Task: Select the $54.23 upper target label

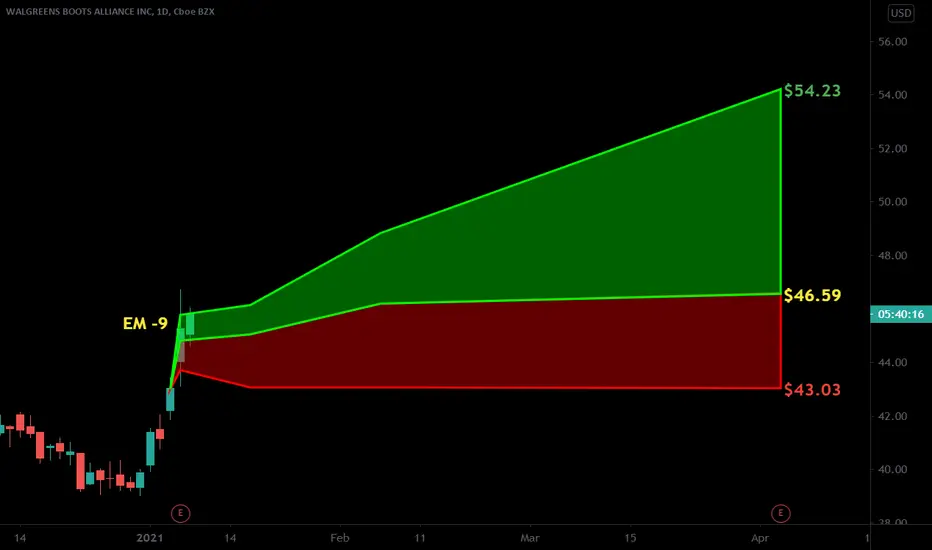Action: click(x=812, y=90)
